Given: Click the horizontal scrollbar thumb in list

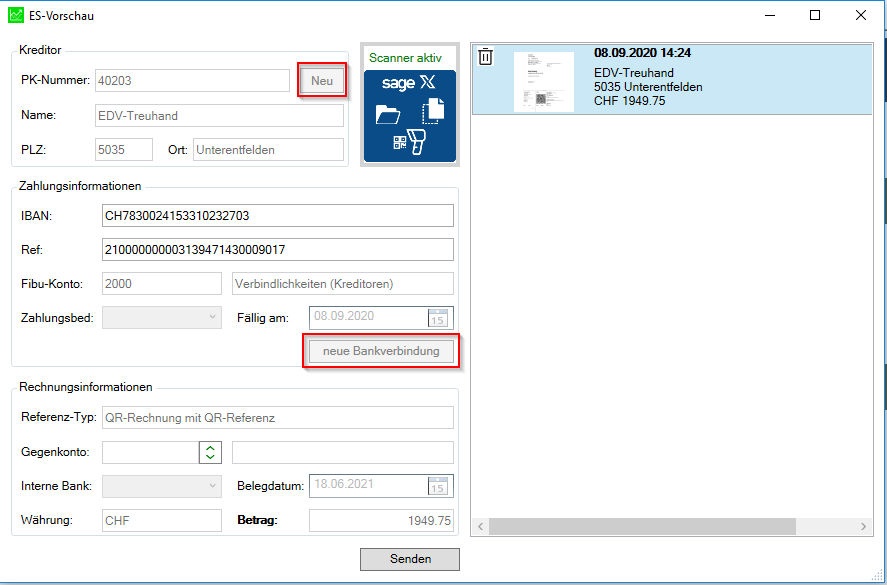Looking at the screenshot, I should (x=642, y=526).
